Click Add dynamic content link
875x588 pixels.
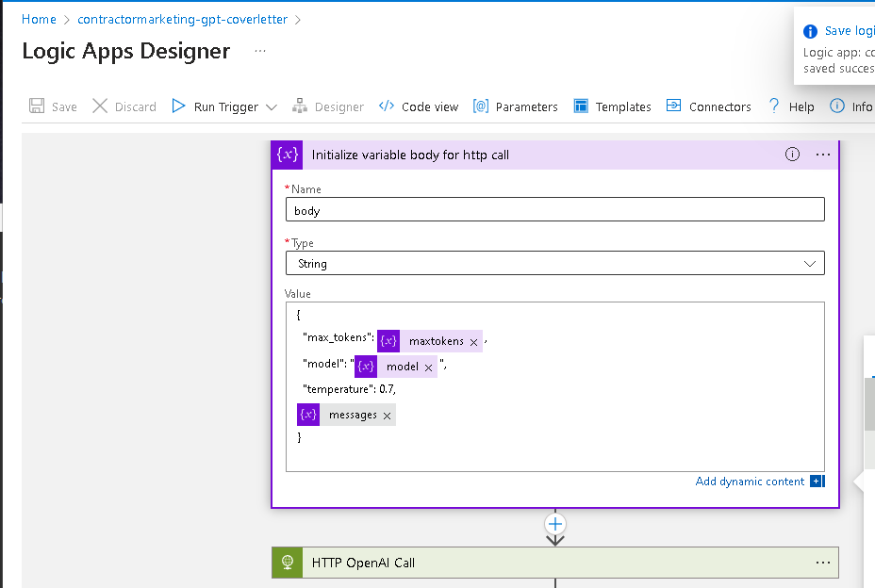pos(750,481)
